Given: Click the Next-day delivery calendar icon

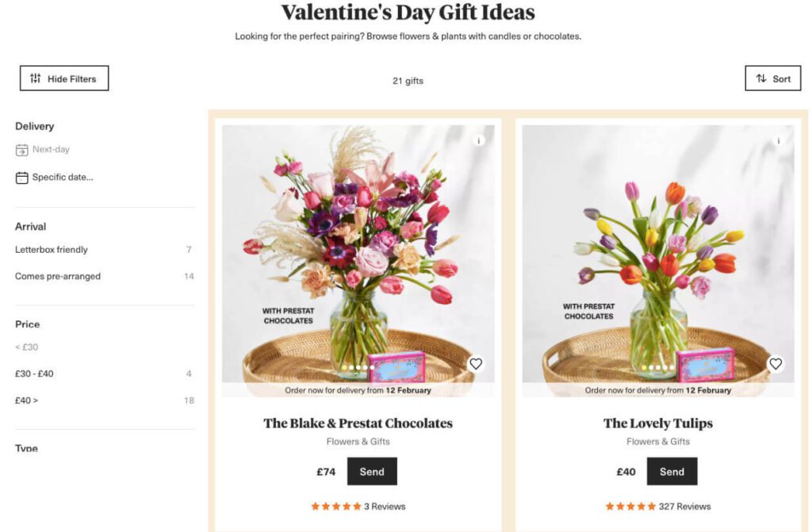Looking at the screenshot, I should click(22, 150).
